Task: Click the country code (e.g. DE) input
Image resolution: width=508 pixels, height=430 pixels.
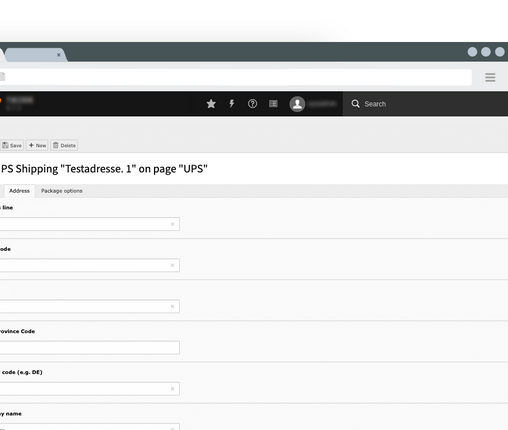Action: coord(89,389)
